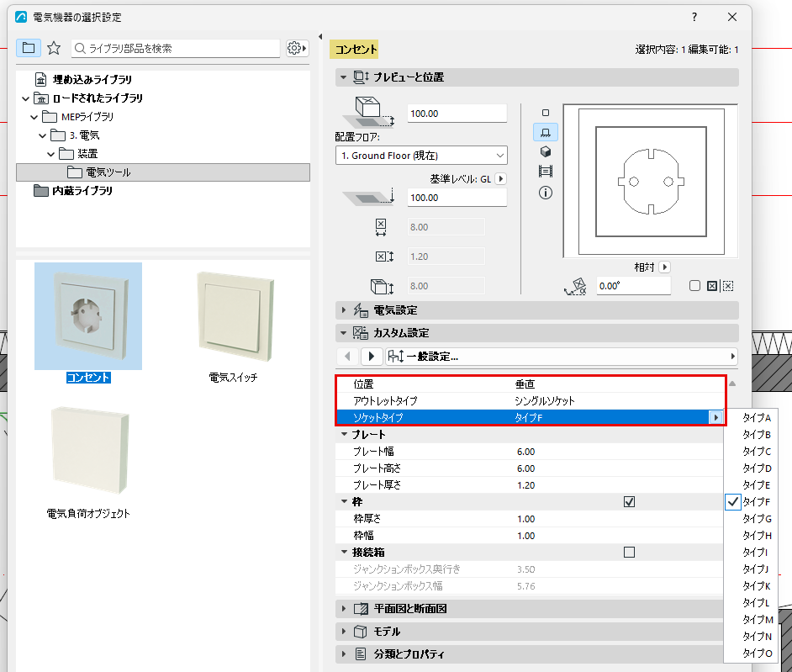The height and width of the screenshot is (672, 792).
Task: Select the 3D view preview icon
Action: (x=546, y=151)
